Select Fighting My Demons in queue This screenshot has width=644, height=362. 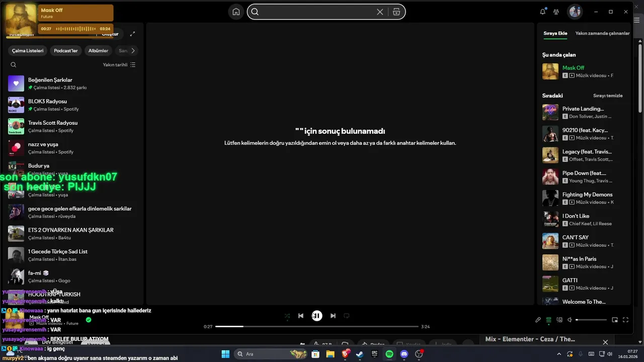coord(584,198)
